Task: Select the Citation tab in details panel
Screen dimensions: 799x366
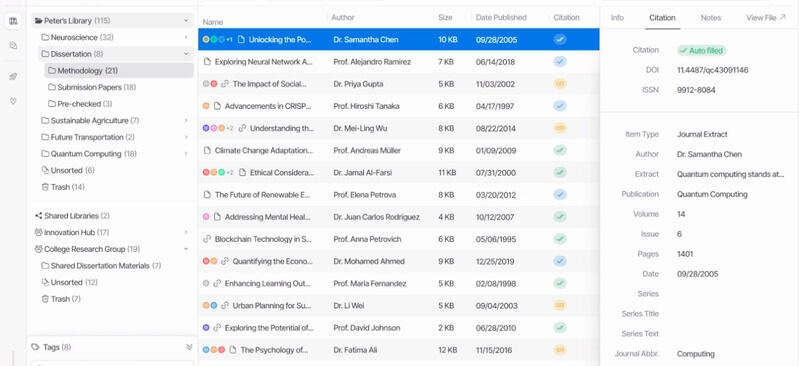Action: point(662,17)
